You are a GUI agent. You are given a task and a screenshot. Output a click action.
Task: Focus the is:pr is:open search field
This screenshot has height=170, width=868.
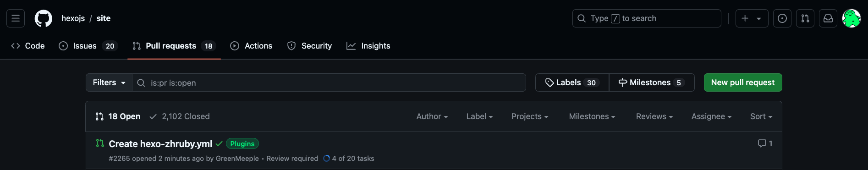tap(329, 82)
